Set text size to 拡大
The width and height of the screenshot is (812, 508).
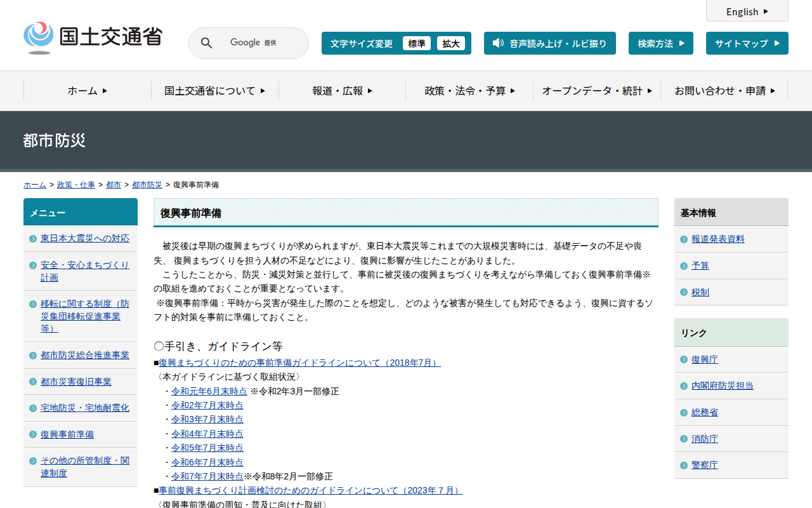(x=451, y=43)
